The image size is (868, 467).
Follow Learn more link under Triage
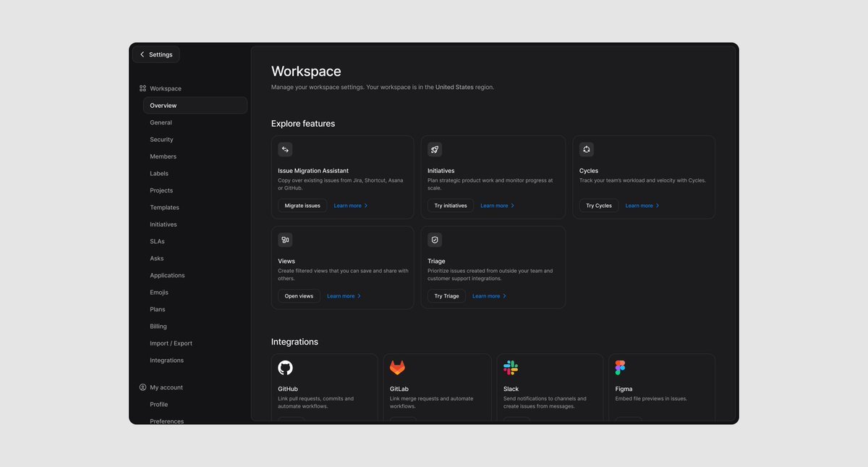pyautogui.click(x=489, y=296)
